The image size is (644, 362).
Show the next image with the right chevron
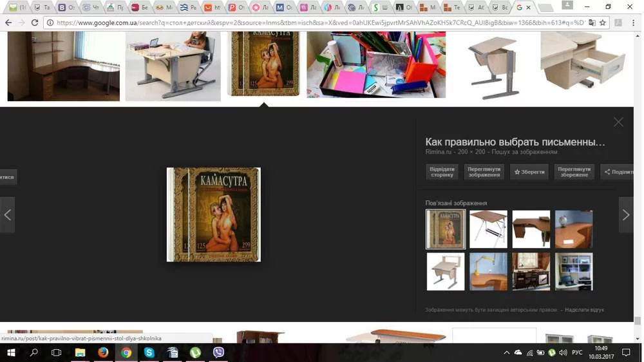[x=626, y=215]
